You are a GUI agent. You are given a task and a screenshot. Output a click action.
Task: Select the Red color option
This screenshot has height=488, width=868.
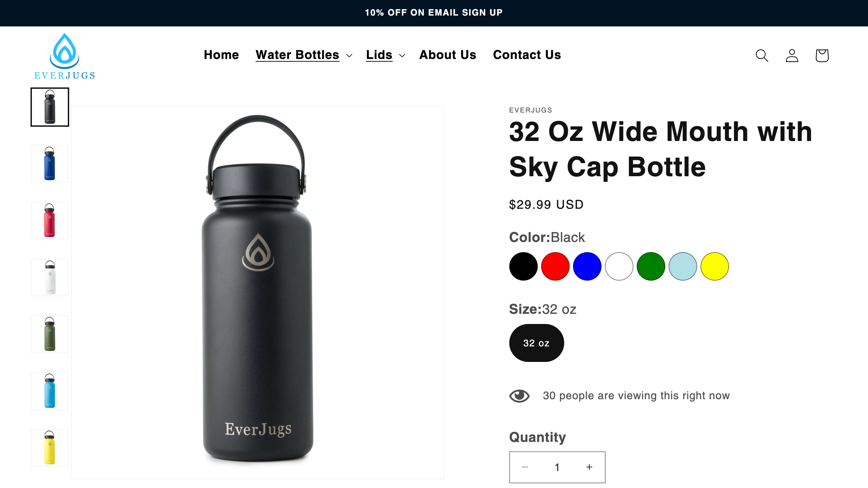point(555,266)
